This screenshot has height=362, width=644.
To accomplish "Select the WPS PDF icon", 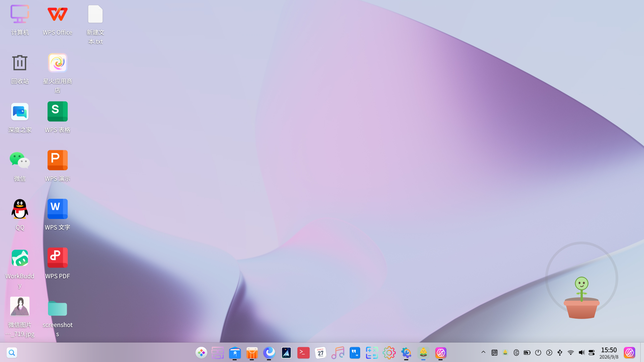I will [57, 264].
